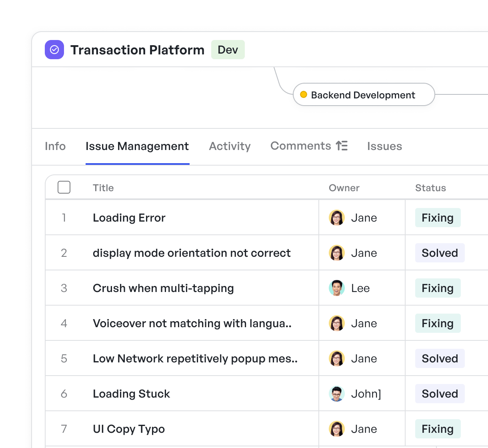This screenshot has width=488, height=448.
Task: Switch to the Issues tab
Action: click(x=384, y=146)
